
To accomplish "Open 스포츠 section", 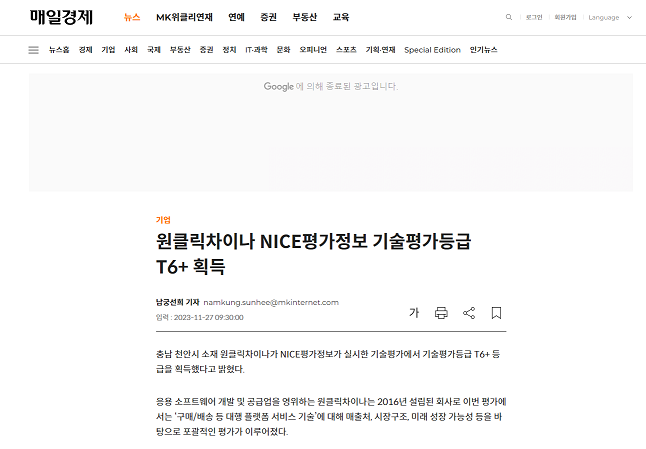I will [x=346, y=50].
